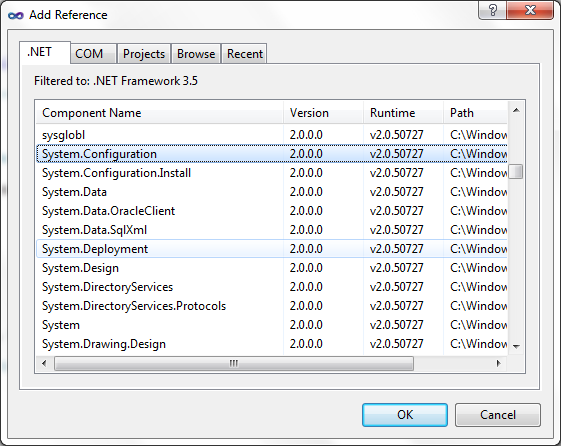Sort by the Version column header
The image size is (561, 446).
(323, 113)
